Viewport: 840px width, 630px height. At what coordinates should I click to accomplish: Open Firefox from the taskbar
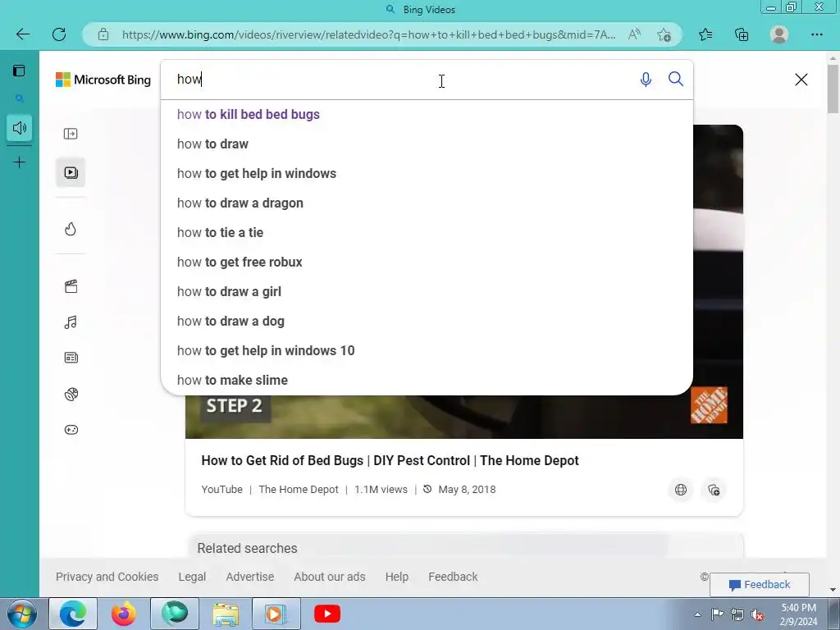coord(124,614)
